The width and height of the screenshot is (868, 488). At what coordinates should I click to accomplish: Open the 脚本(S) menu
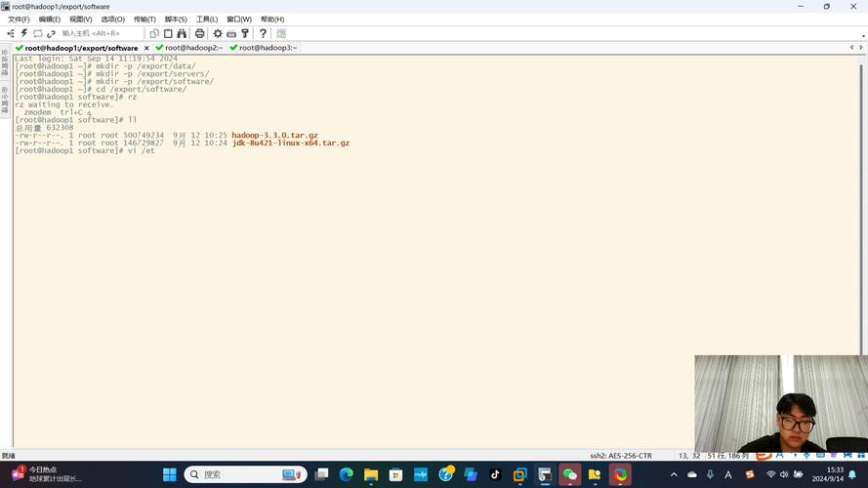[176, 20]
